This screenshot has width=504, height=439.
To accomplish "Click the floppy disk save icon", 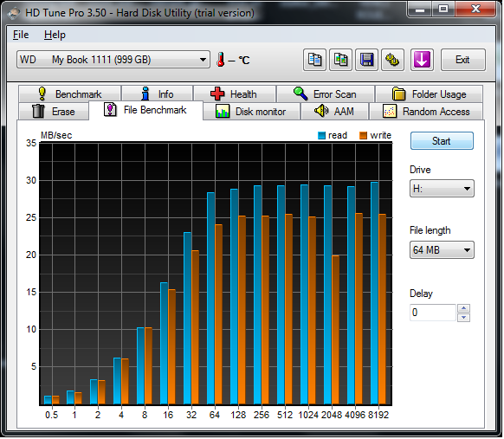I will 367,60.
